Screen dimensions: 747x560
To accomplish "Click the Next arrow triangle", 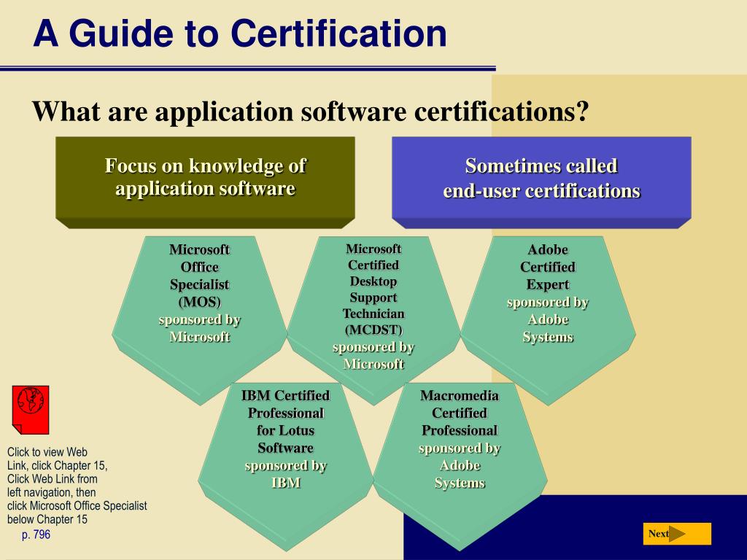I will (677, 534).
